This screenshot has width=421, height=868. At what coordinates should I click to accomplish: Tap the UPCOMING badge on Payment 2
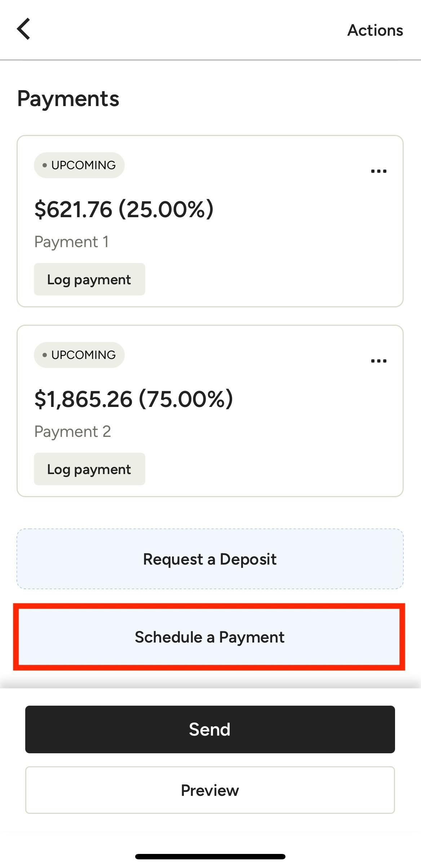pos(79,355)
